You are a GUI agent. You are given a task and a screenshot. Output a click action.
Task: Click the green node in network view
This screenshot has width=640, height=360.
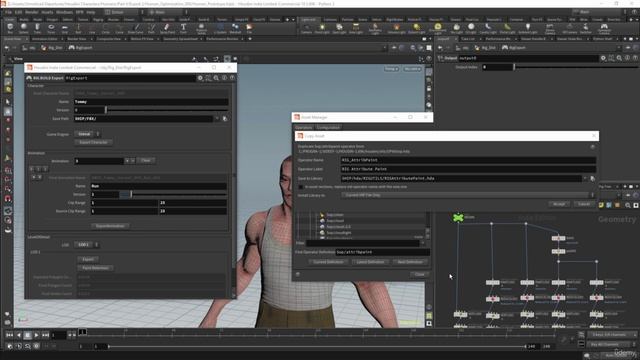pos(458,217)
